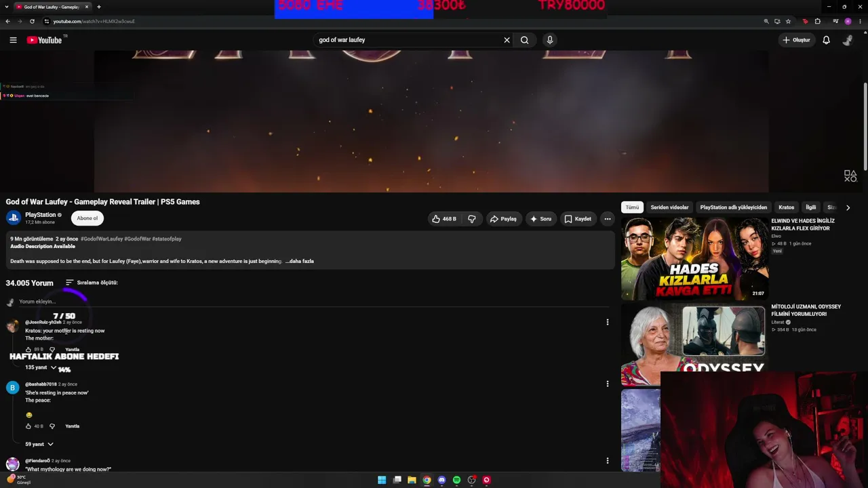The height and width of the screenshot is (488, 868).
Task: Bookmark this page with the star icon
Action: [x=788, y=21]
